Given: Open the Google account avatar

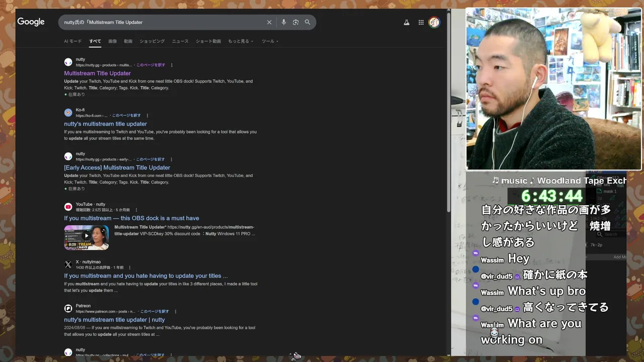Looking at the screenshot, I should pos(434,22).
